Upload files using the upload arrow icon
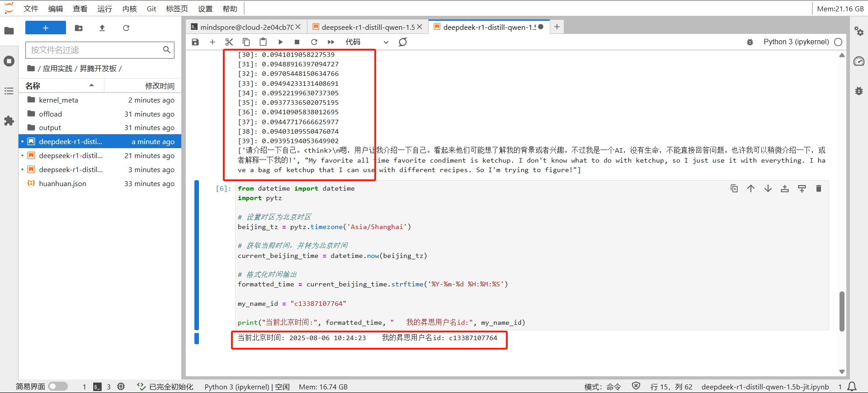Image resolution: width=868 pixels, height=393 pixels. pyautogui.click(x=102, y=28)
